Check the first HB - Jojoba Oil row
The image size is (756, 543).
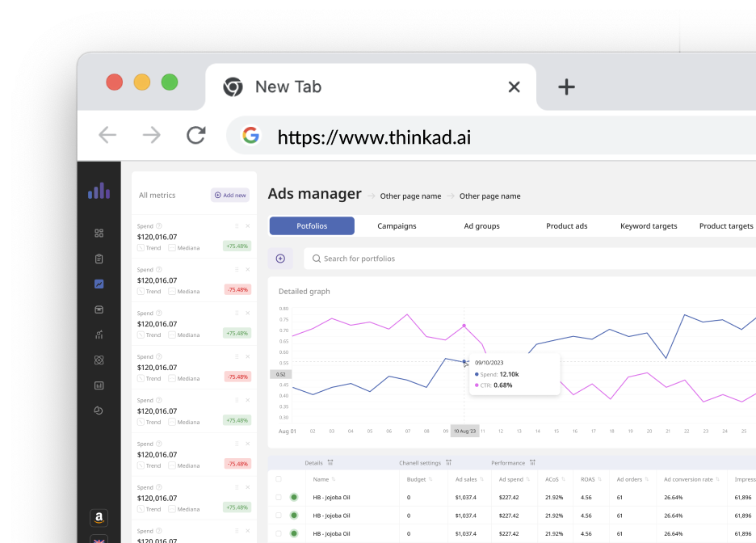[278, 497]
